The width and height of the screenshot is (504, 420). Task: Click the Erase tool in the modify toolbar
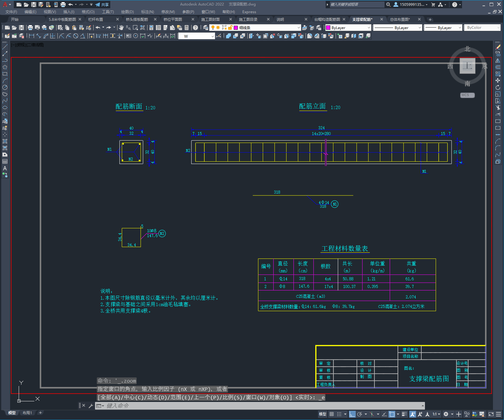pyautogui.click(x=498, y=47)
